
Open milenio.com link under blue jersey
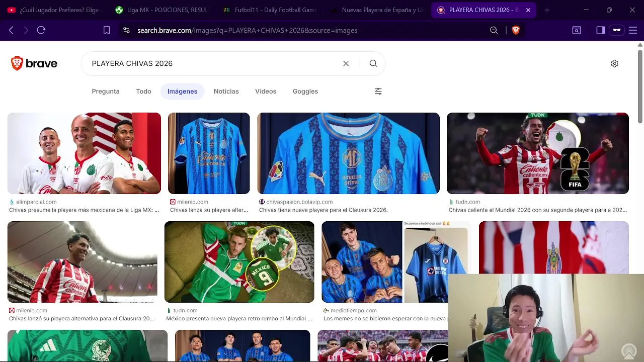tap(193, 202)
